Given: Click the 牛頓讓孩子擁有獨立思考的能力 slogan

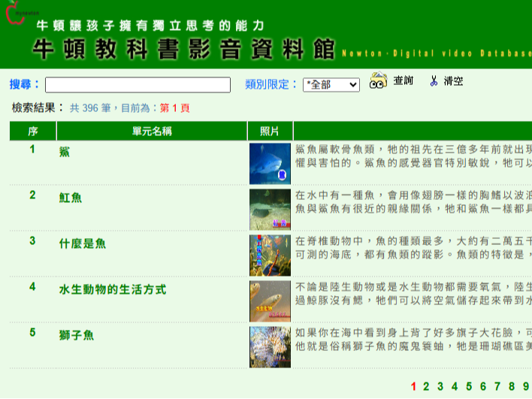Looking at the screenshot, I should click(x=150, y=26).
